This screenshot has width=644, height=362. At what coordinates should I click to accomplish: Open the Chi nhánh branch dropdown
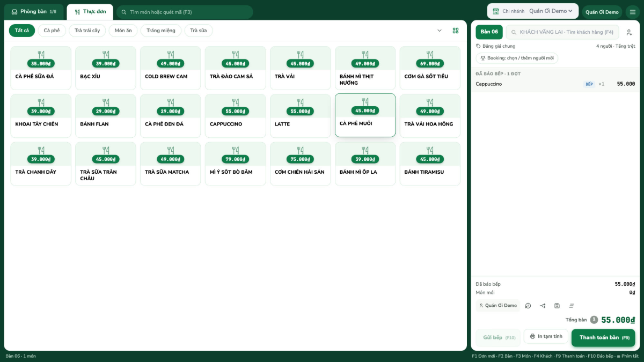coord(533,11)
